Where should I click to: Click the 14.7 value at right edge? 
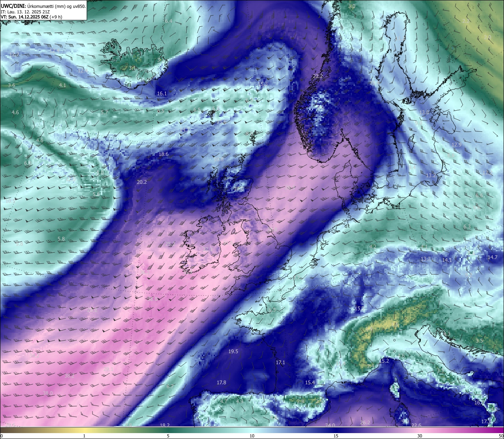click(493, 257)
